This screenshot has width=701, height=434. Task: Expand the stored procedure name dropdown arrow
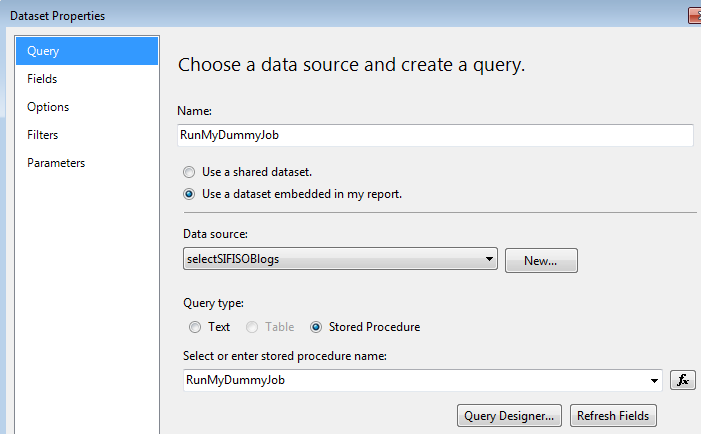click(x=655, y=380)
